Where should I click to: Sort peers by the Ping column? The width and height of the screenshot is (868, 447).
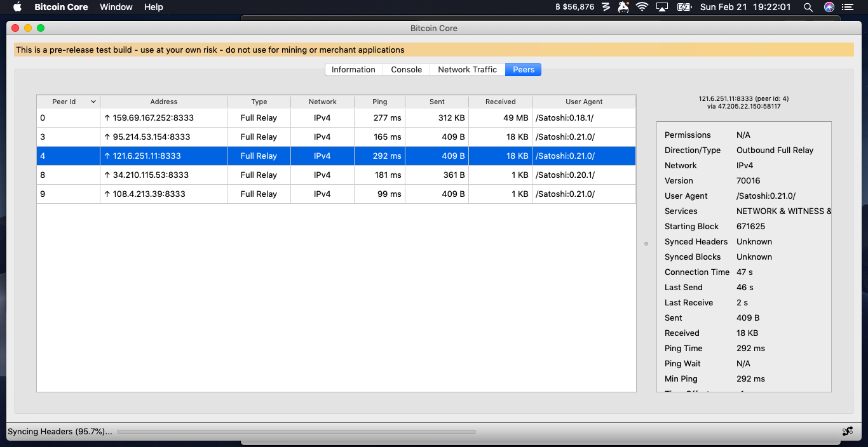click(x=379, y=102)
